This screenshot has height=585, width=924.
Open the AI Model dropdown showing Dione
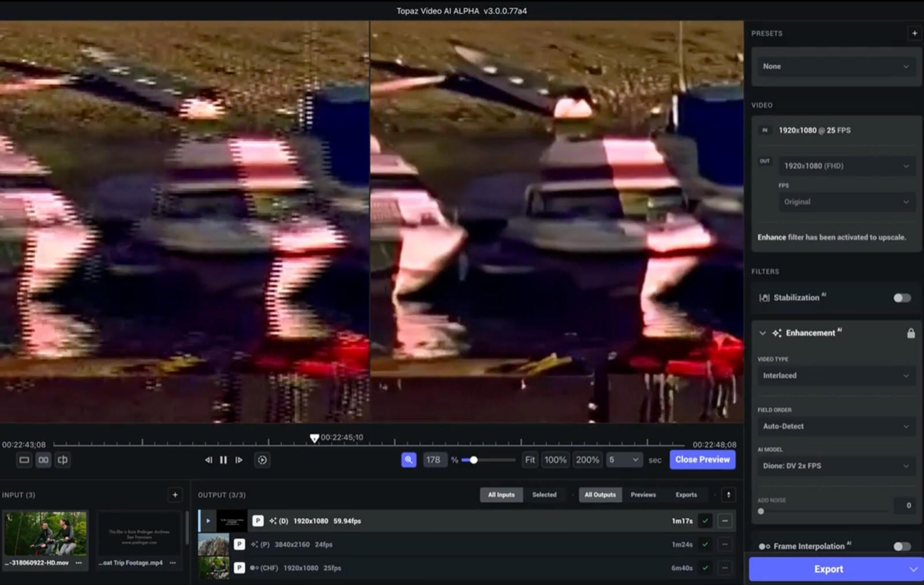click(835, 466)
